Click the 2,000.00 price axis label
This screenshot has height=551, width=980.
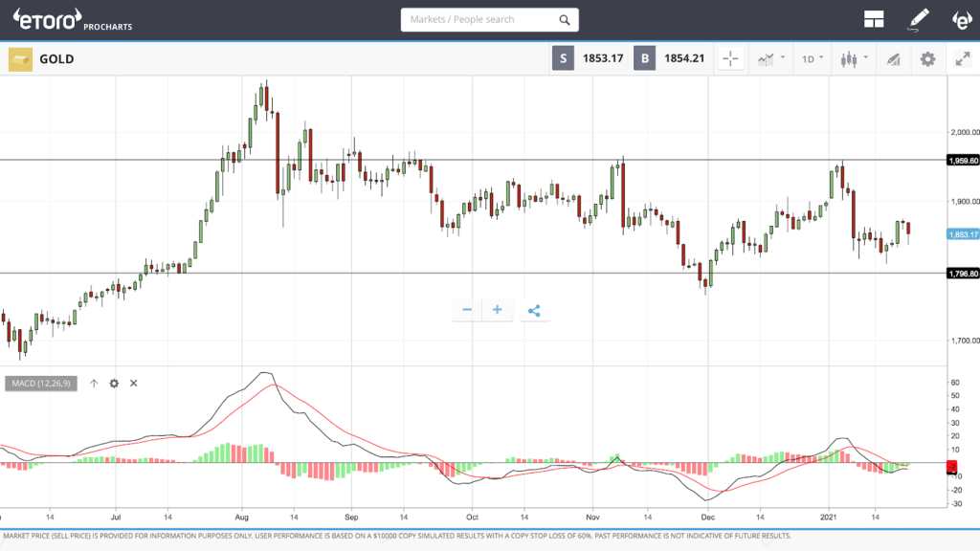tap(965, 132)
